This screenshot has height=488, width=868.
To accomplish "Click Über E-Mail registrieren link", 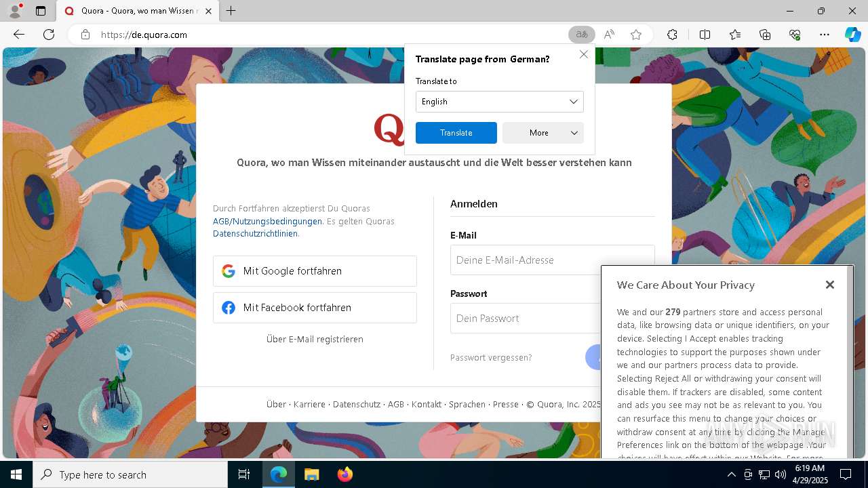I will point(315,339).
